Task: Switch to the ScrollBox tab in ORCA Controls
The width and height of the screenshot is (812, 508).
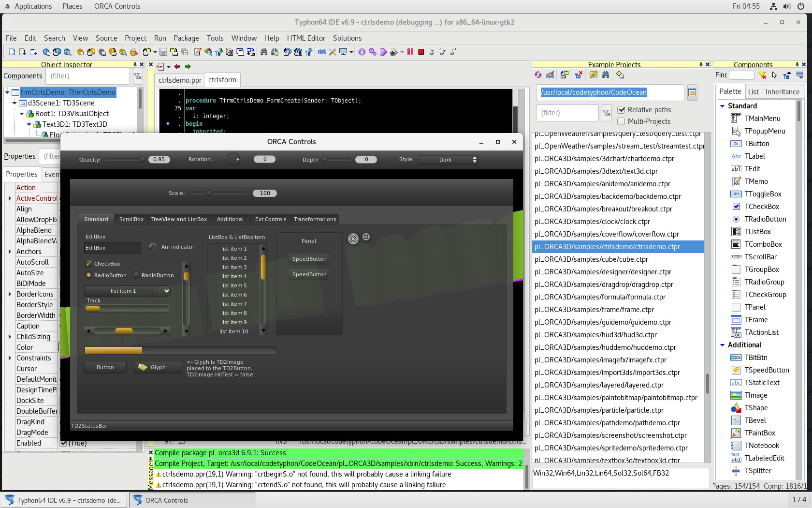Action: 131,219
